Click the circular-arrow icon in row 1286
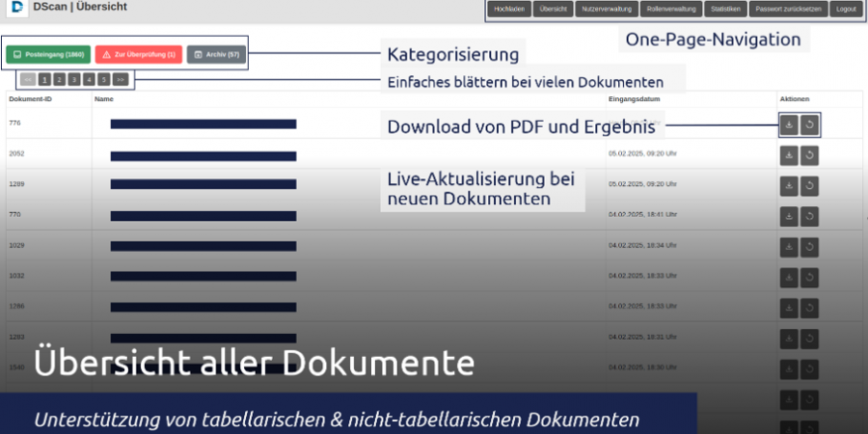Viewport: 868px width, 434px height. 809,309
